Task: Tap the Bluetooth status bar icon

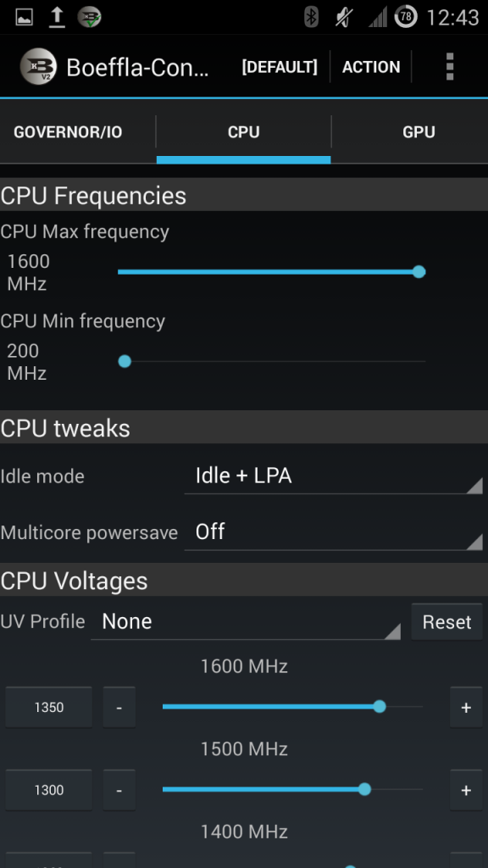Action: [312, 17]
